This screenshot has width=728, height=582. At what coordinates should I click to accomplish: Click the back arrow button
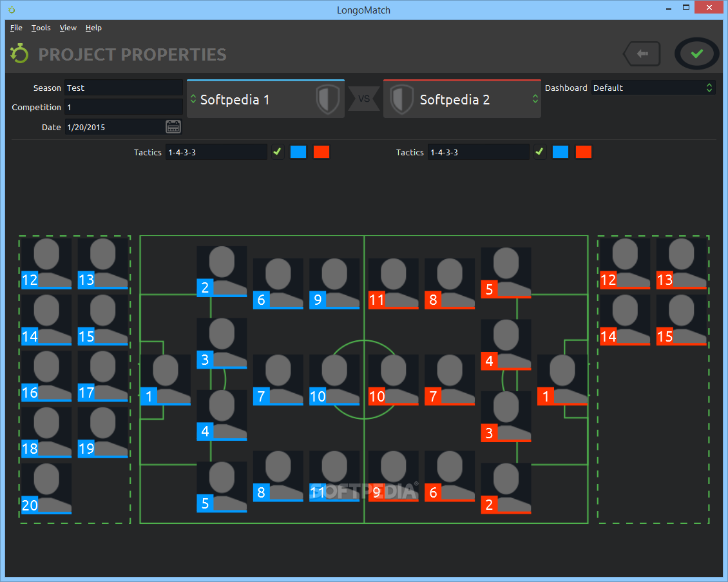[x=642, y=54]
